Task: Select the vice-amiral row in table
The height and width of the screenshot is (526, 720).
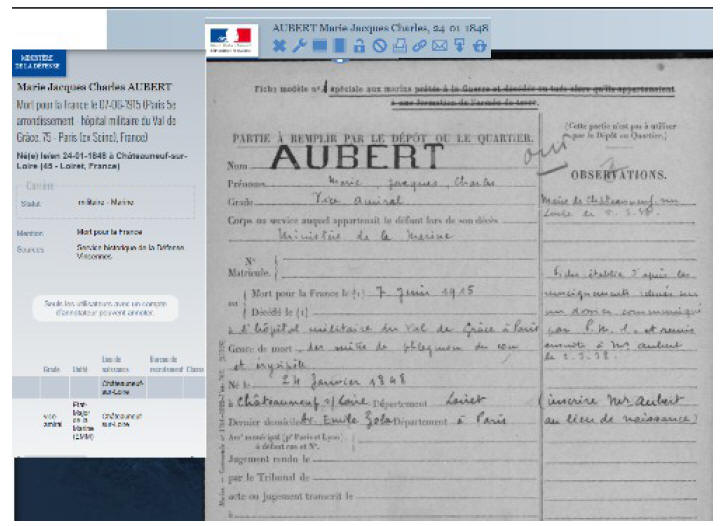Action: [100, 418]
